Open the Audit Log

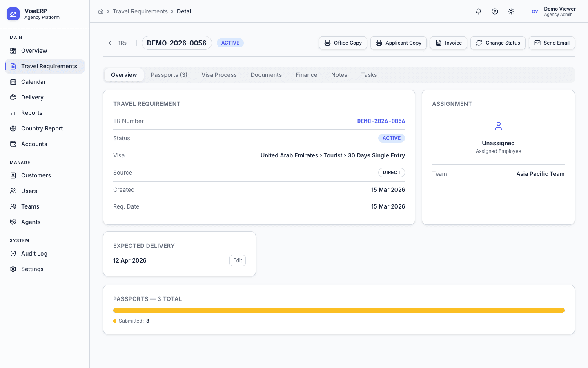tap(34, 254)
